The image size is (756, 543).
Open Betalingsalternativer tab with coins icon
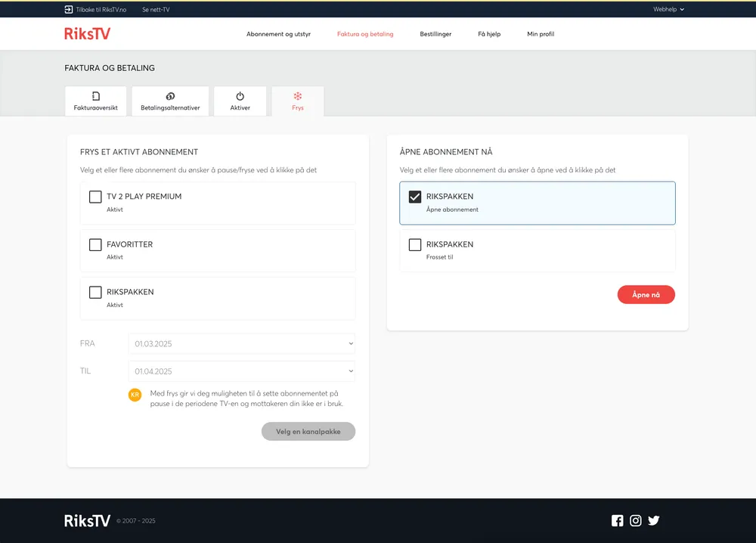tap(170, 101)
